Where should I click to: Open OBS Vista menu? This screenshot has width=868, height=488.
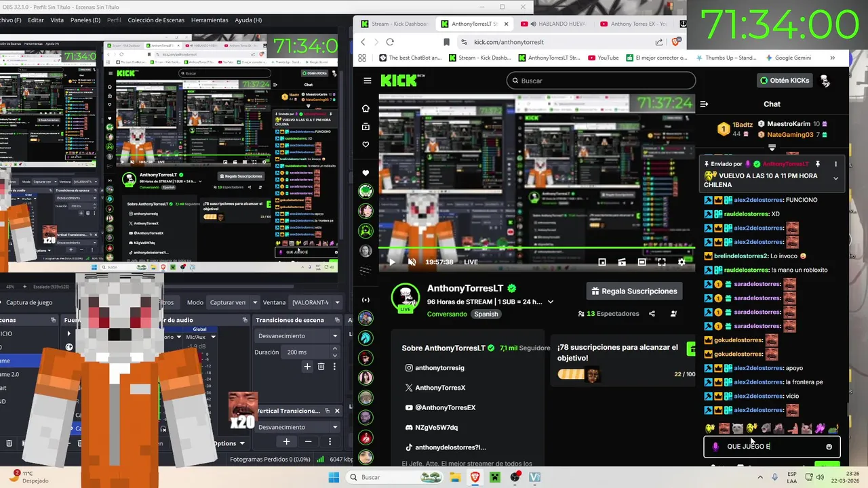(57, 20)
